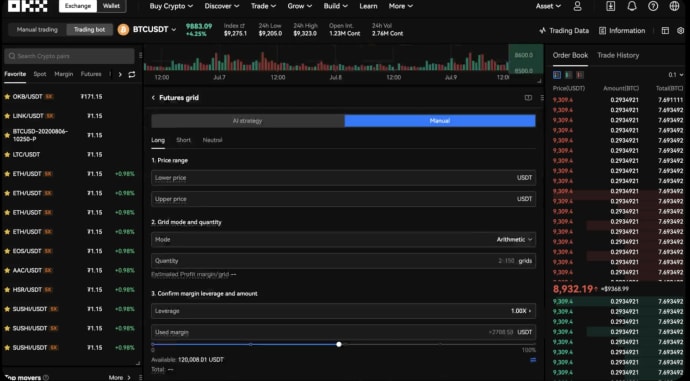Show more pair category tabs arrow

point(120,74)
